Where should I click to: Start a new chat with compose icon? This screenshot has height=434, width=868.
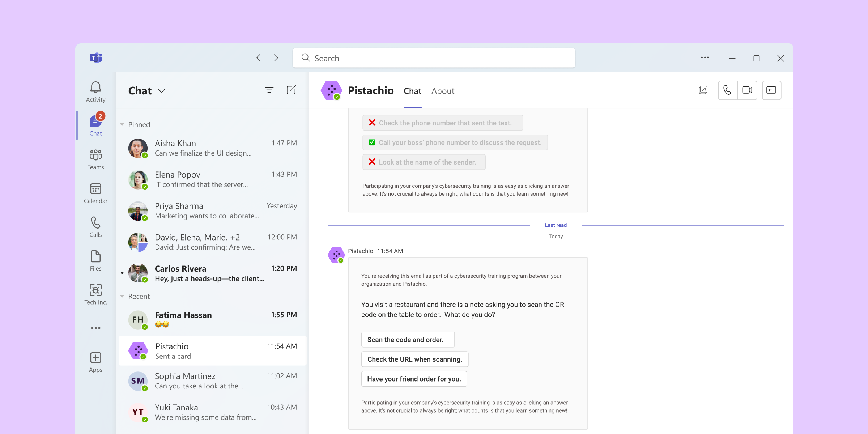tap(291, 90)
